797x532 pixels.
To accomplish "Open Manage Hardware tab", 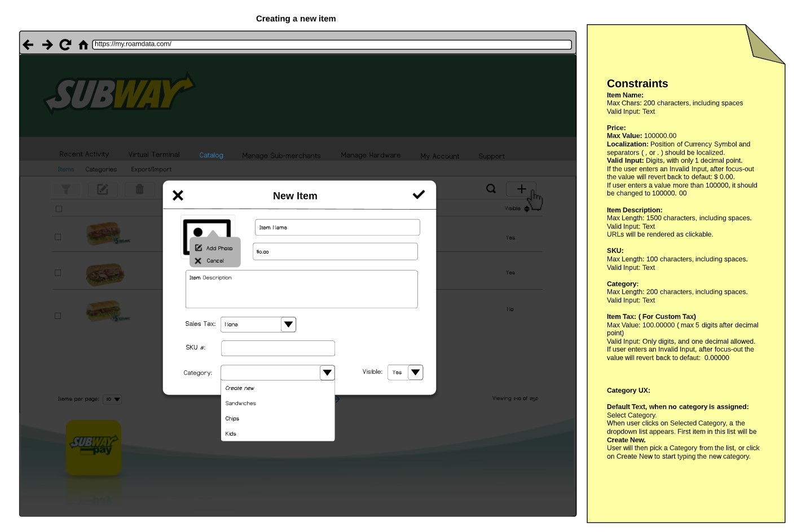I will [x=371, y=155].
